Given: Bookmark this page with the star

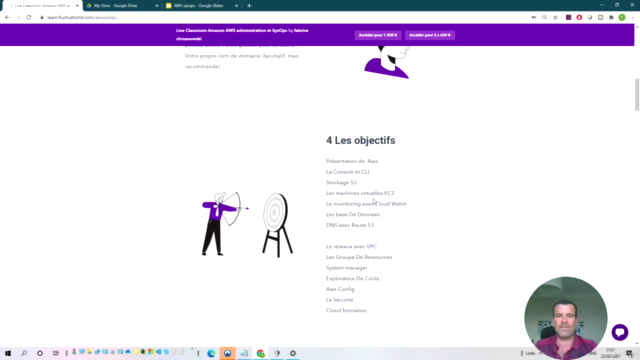Looking at the screenshot, I should pos(555,18).
